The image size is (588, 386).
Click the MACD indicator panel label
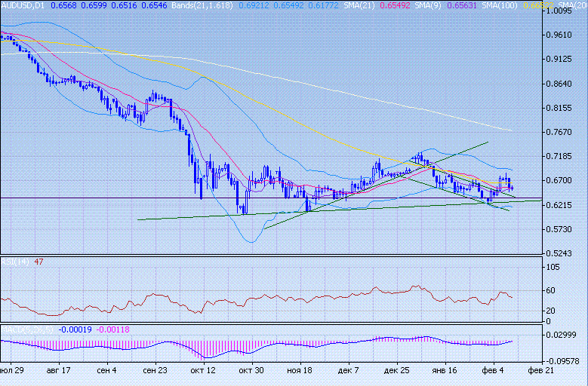(26, 329)
